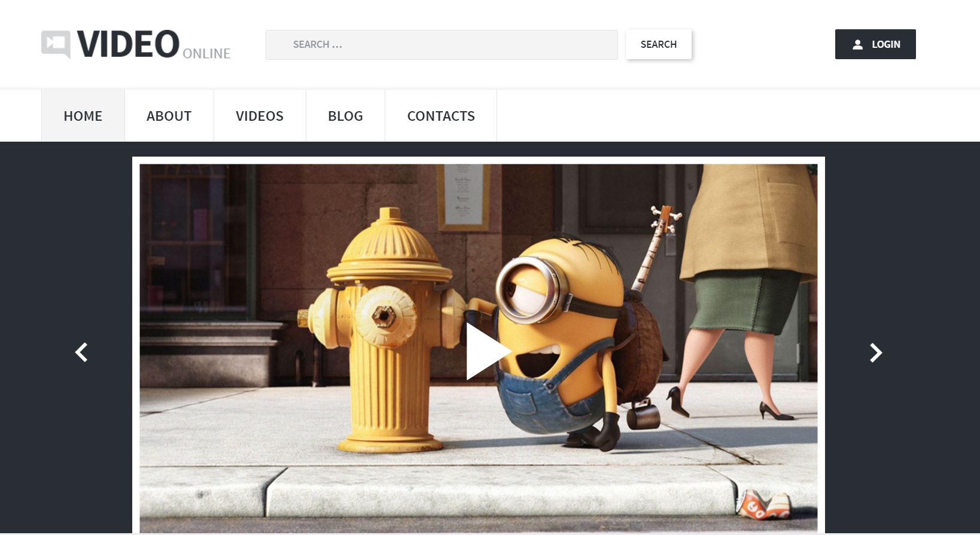
Task: Focus the Search input field
Action: coord(442,45)
